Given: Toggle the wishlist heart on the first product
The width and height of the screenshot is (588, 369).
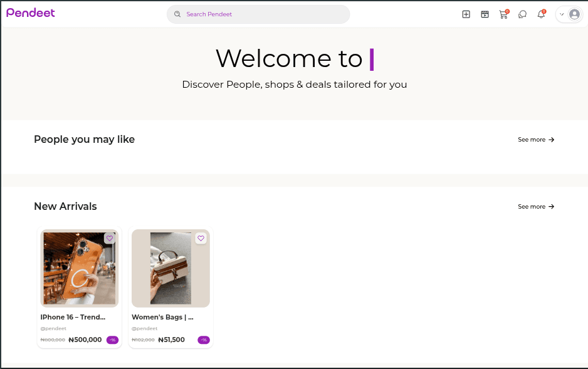Looking at the screenshot, I should click(110, 238).
